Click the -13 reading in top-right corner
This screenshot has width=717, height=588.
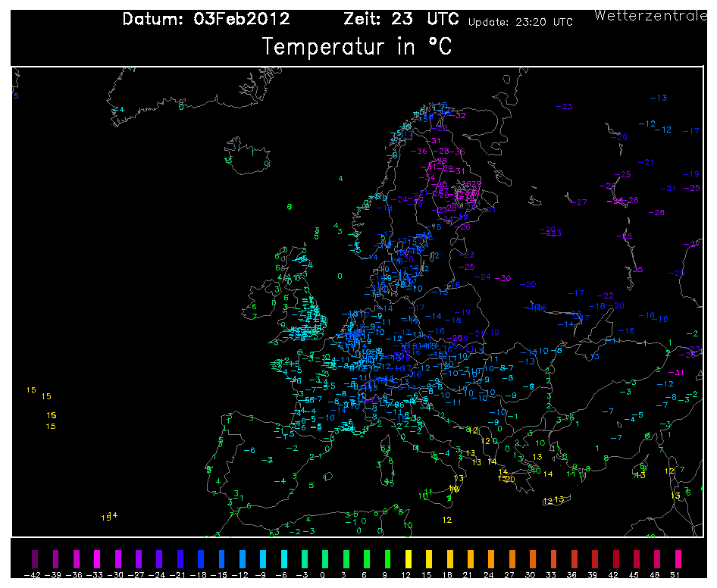659,98
